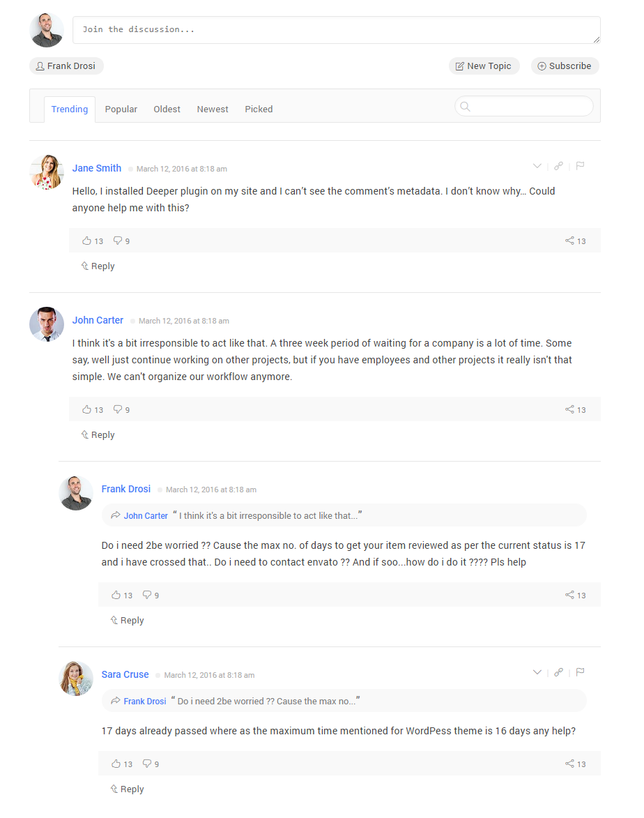Focus the Join the discussion text box

337,30
